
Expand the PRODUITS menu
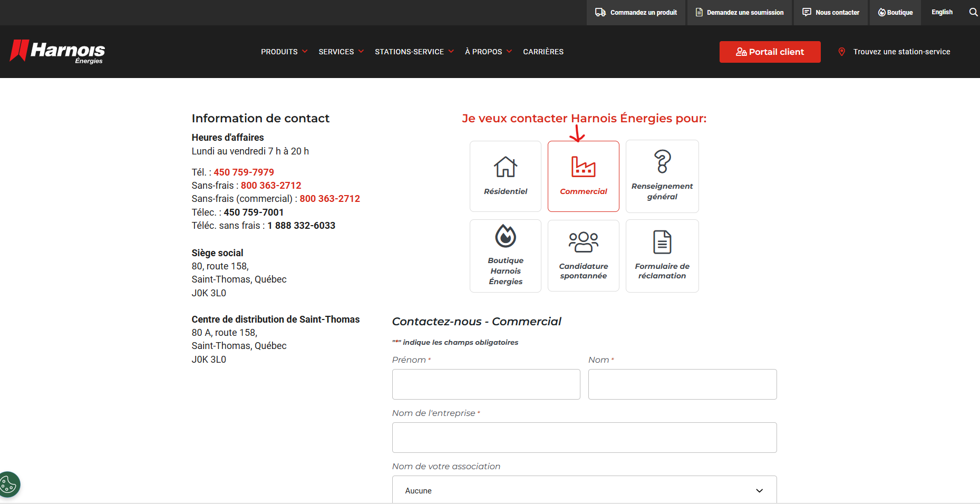pos(284,52)
